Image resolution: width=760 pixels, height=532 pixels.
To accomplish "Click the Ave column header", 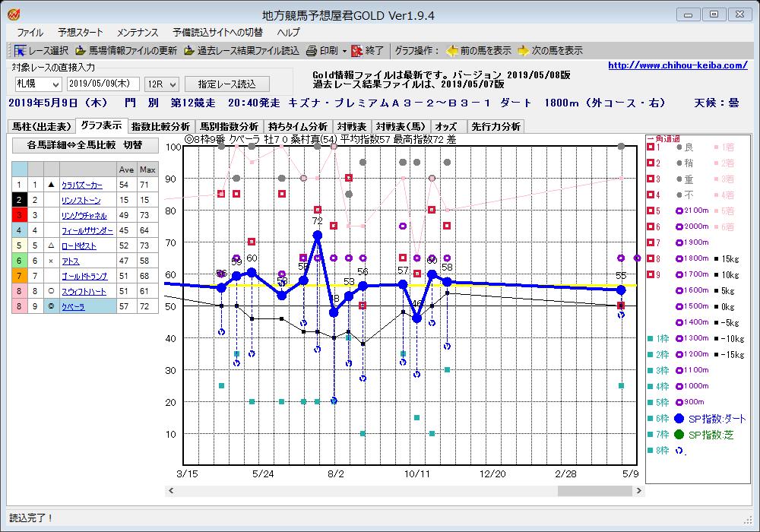I will pyautogui.click(x=126, y=169).
